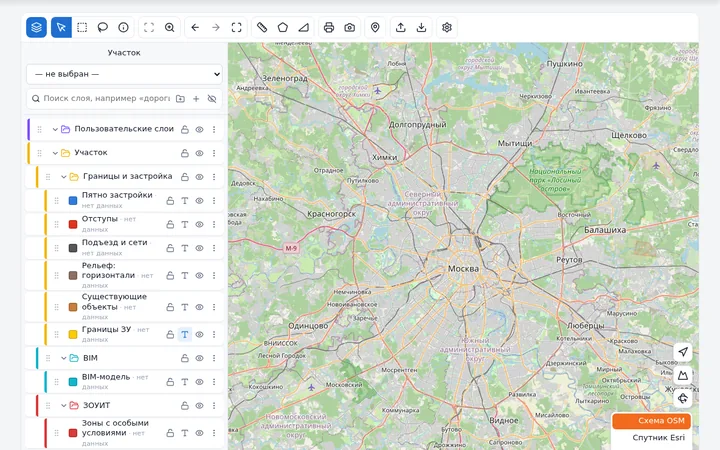The width and height of the screenshot is (720, 450).
Task: Toggle the layers panel button
Action: tap(36, 28)
